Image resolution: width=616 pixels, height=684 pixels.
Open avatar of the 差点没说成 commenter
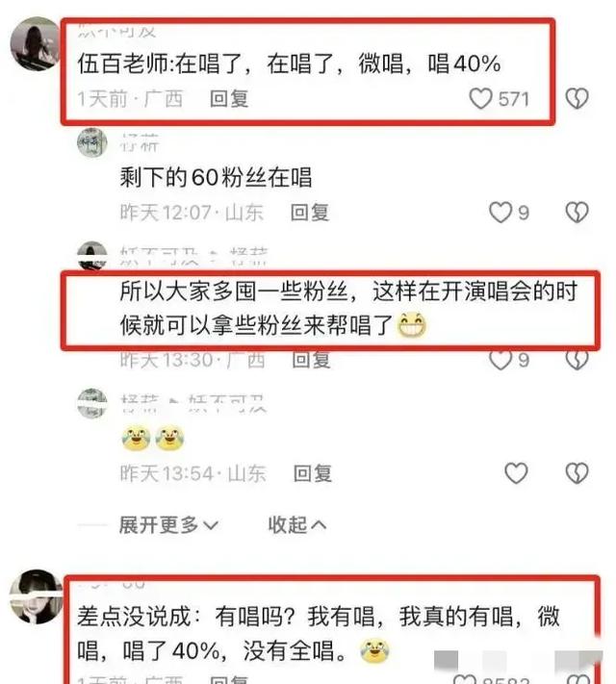(x=37, y=596)
